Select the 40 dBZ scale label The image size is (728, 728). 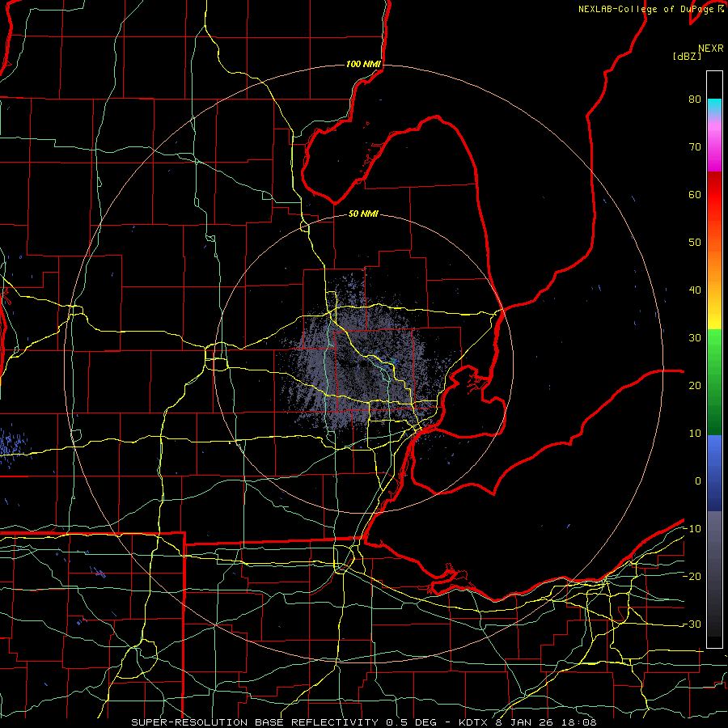(695, 290)
